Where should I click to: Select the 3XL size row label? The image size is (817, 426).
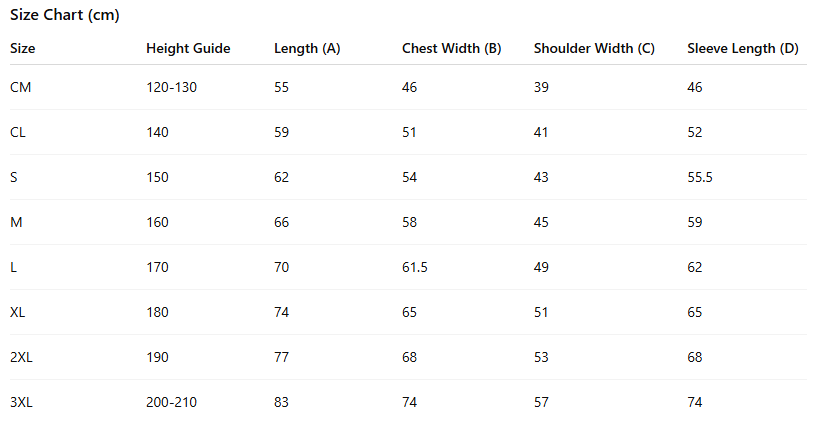pos(22,402)
